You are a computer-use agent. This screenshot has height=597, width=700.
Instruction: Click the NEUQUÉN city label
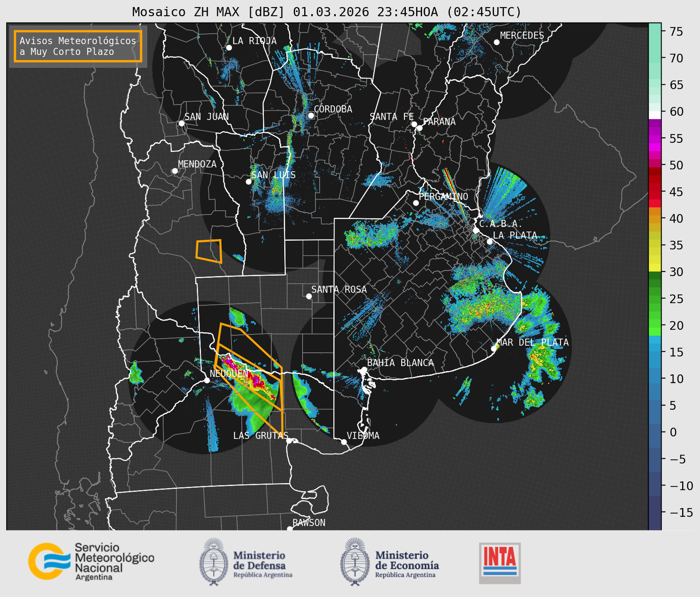coord(229,373)
